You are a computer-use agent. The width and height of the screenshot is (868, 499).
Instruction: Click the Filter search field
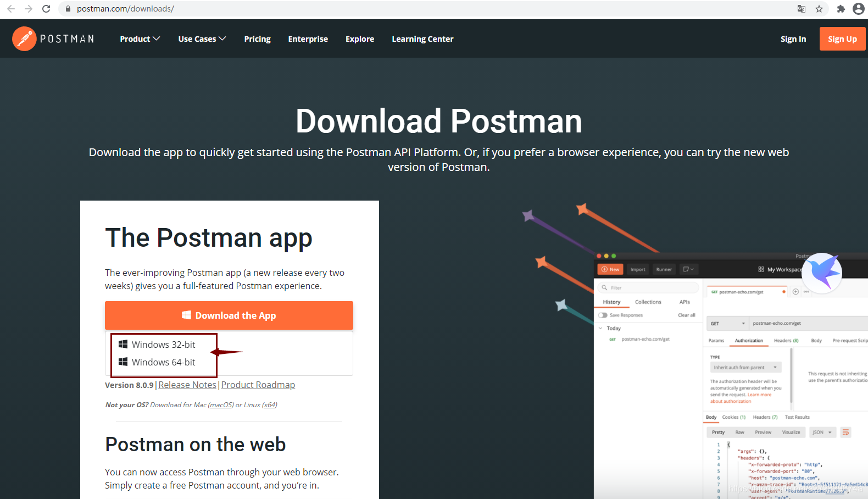[648, 288]
